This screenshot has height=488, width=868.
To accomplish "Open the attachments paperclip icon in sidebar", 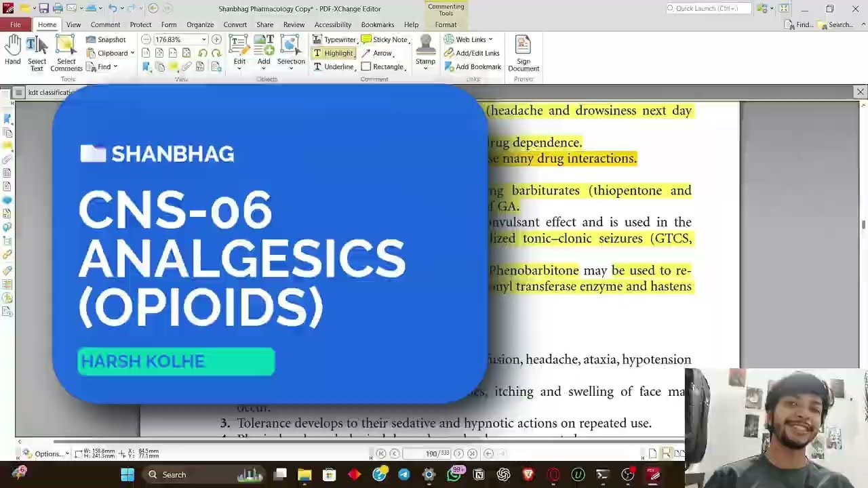I will [x=7, y=160].
